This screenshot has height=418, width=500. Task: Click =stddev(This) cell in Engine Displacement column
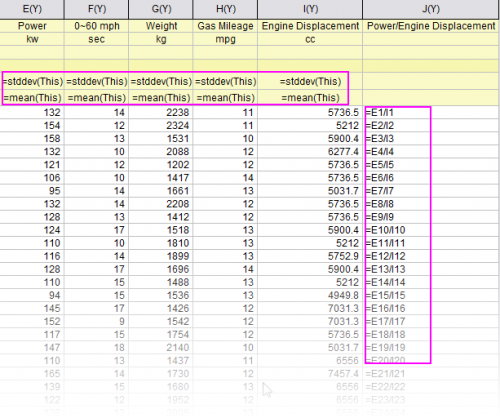tap(310, 81)
